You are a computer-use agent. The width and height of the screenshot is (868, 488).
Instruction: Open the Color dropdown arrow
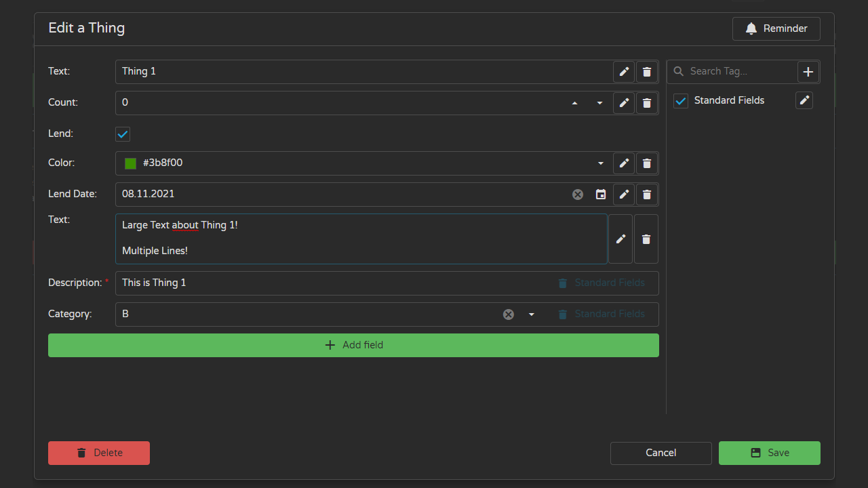(601, 163)
